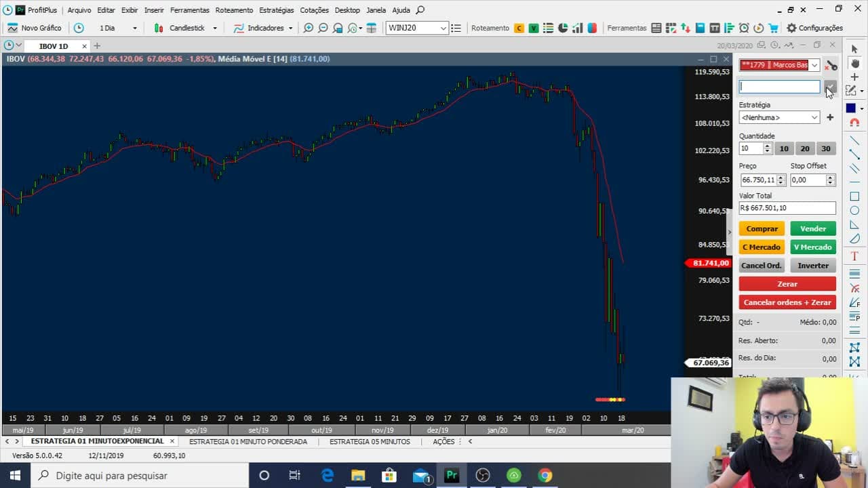Confirm password with check button
Image resolution: width=868 pixels, height=488 pixels.
click(x=830, y=87)
